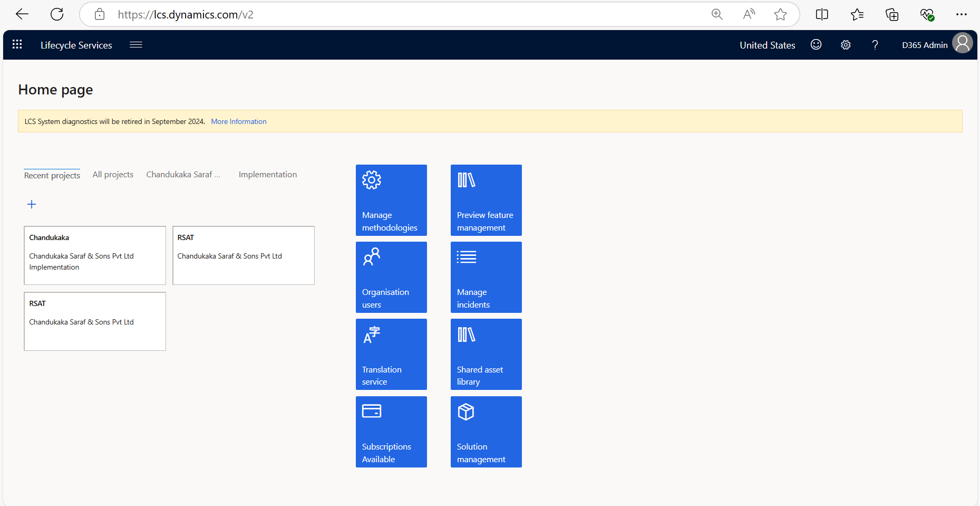Send feedback via the smiley icon
This screenshot has width=980, height=506.
coord(816,45)
